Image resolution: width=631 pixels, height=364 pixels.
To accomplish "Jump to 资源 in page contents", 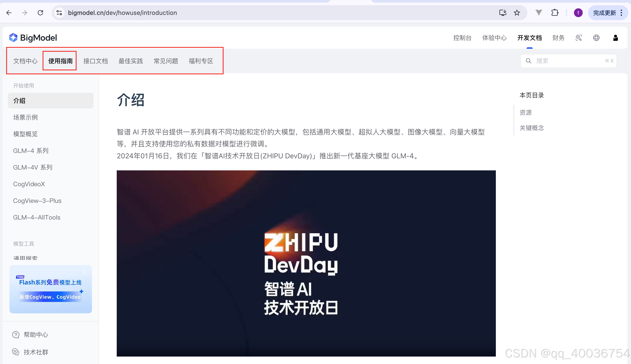I will click(x=525, y=112).
